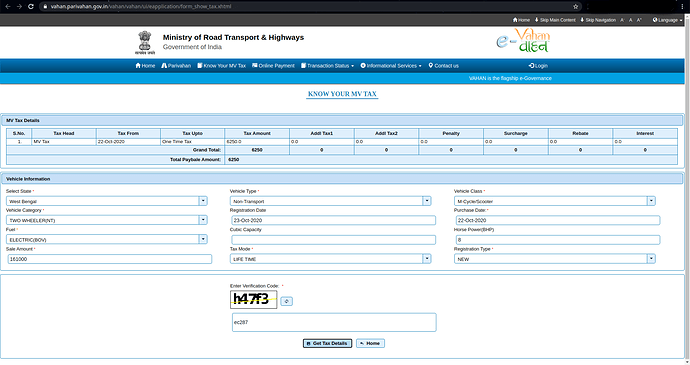Open the Tax Mode dropdown
The image size is (690, 365).
click(x=330, y=259)
